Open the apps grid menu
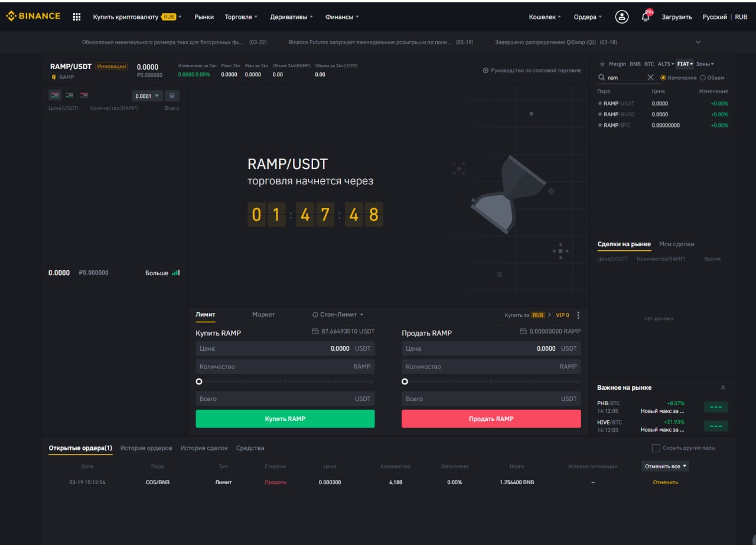This screenshot has height=545, width=756. [x=77, y=17]
